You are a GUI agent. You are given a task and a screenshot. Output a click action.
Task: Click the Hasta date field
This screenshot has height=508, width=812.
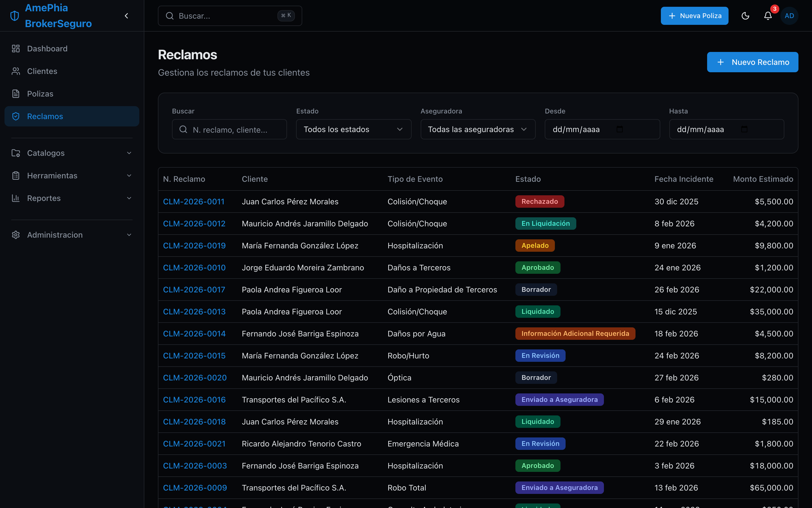tap(727, 129)
